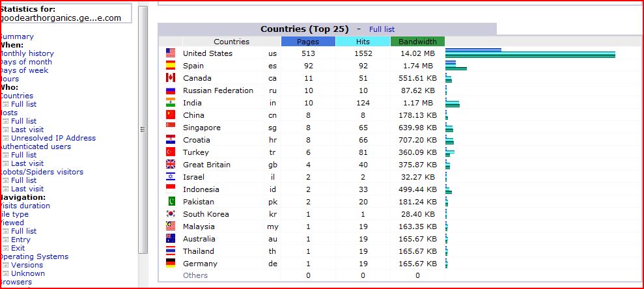Open Full list under Viewed

tap(24, 231)
